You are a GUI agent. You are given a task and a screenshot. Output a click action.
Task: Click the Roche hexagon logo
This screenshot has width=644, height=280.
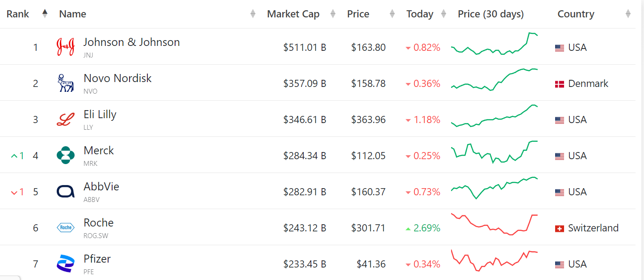click(66, 228)
